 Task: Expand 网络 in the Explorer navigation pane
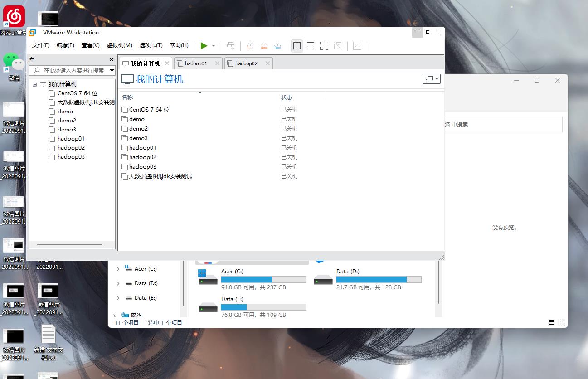[x=114, y=316]
